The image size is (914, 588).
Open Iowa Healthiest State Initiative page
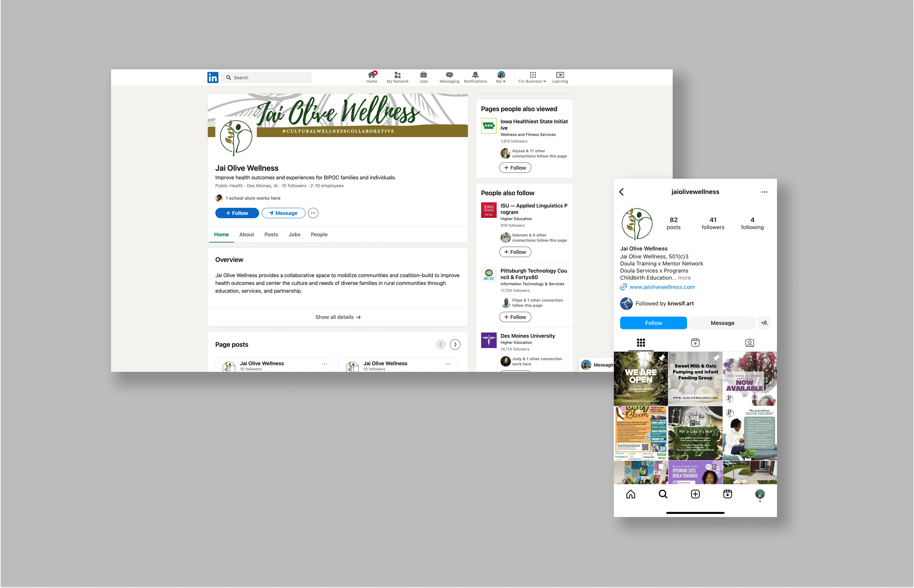(x=534, y=125)
